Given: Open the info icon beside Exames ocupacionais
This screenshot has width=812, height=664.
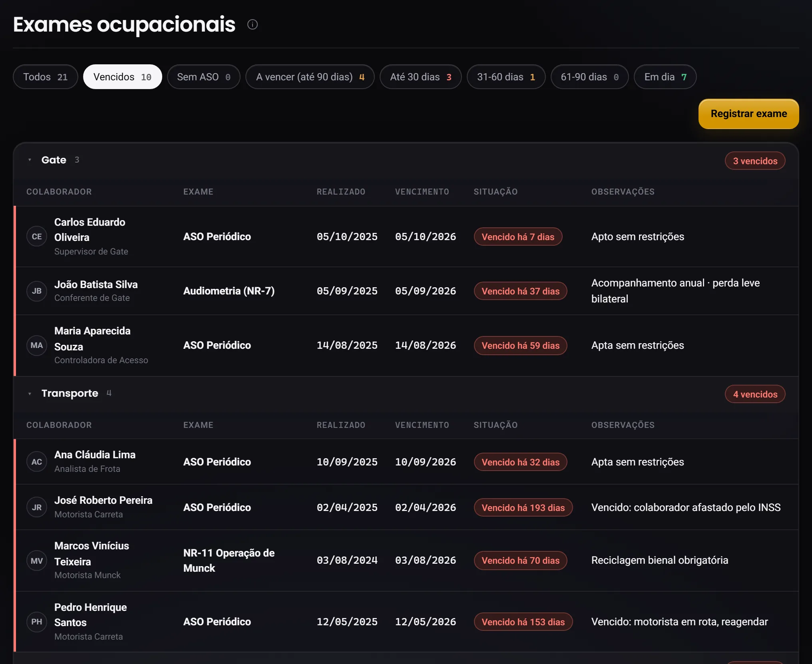Looking at the screenshot, I should 253,24.
